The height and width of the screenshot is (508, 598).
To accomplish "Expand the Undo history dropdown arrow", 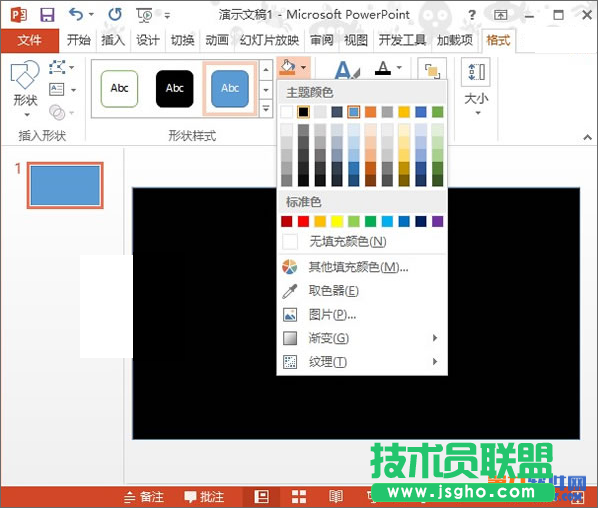I will pos(92,14).
